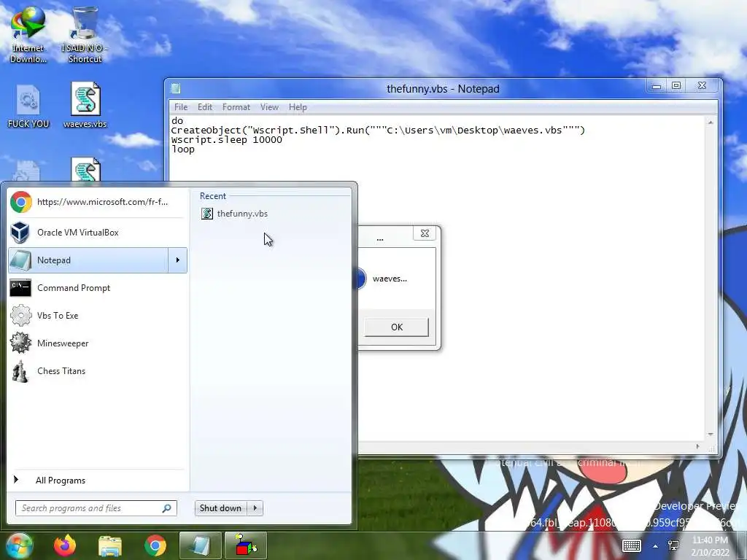Viewport: 747px width, 560px height.
Task: Open the Format menu in Notepad
Action: [236, 107]
